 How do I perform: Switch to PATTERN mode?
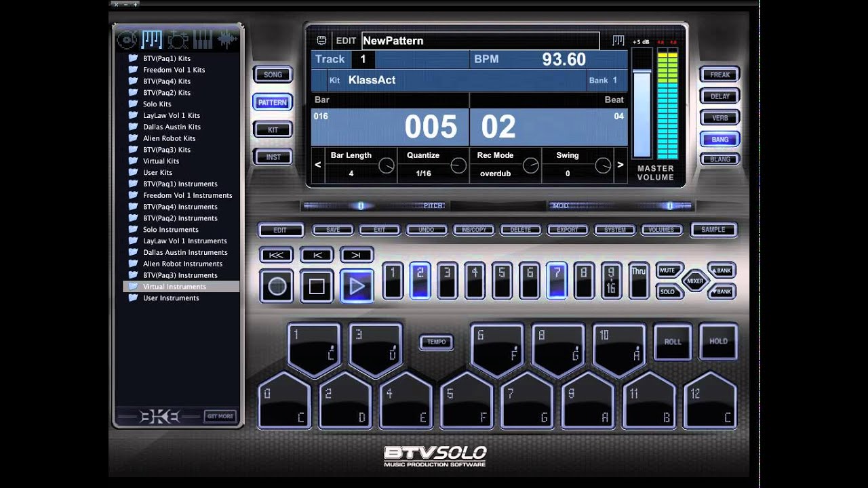point(273,102)
